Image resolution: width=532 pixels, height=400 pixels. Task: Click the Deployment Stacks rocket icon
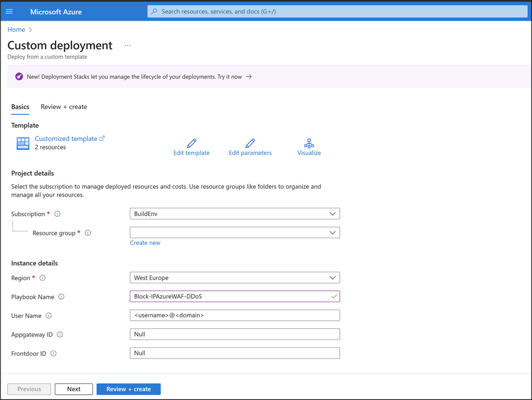point(19,77)
